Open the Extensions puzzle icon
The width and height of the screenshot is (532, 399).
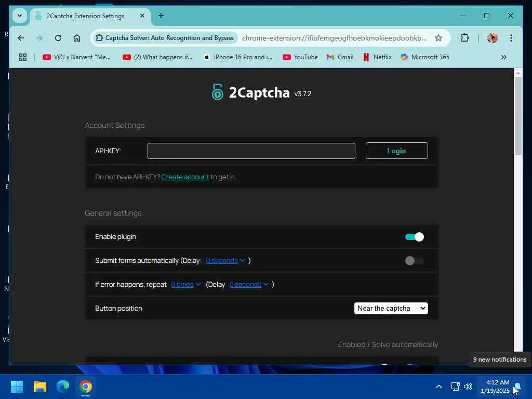coord(464,38)
